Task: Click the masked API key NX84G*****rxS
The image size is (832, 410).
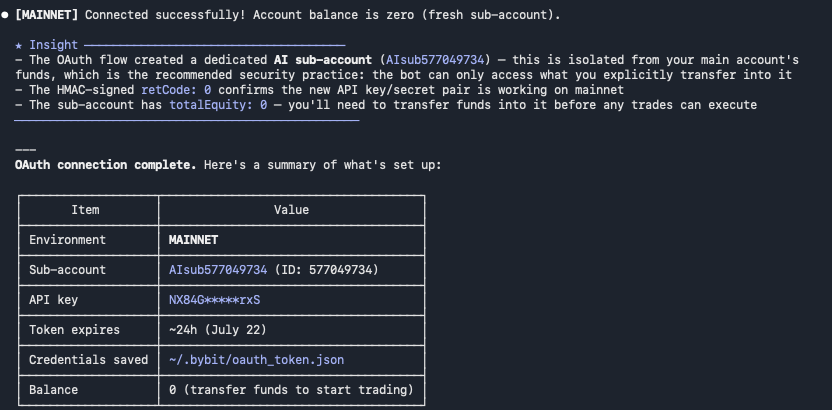Action: [x=214, y=300]
